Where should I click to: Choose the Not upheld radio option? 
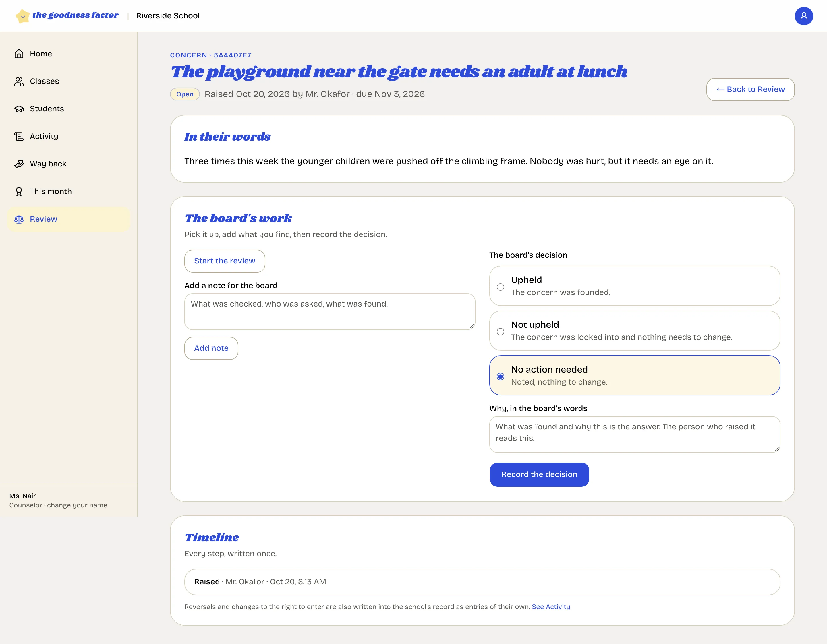500,331
